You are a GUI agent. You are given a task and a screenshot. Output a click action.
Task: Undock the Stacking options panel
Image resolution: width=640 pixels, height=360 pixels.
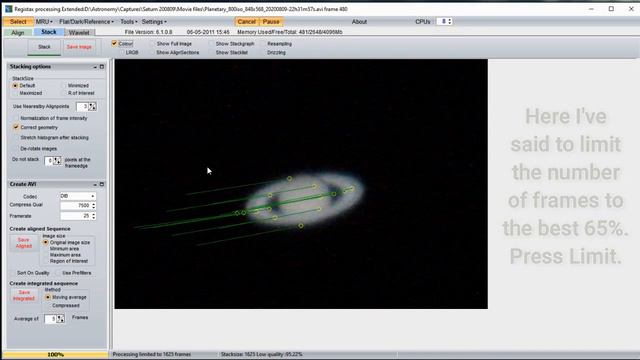102,67
